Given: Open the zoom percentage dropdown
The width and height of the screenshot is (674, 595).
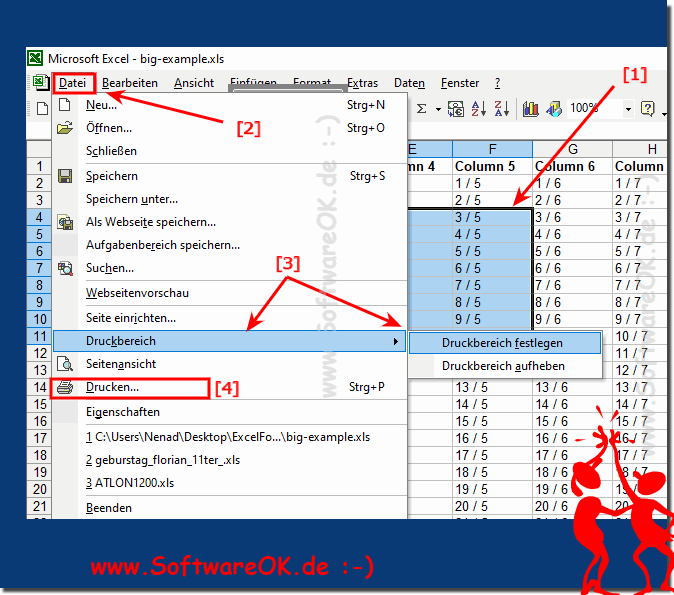Looking at the screenshot, I should (628, 109).
